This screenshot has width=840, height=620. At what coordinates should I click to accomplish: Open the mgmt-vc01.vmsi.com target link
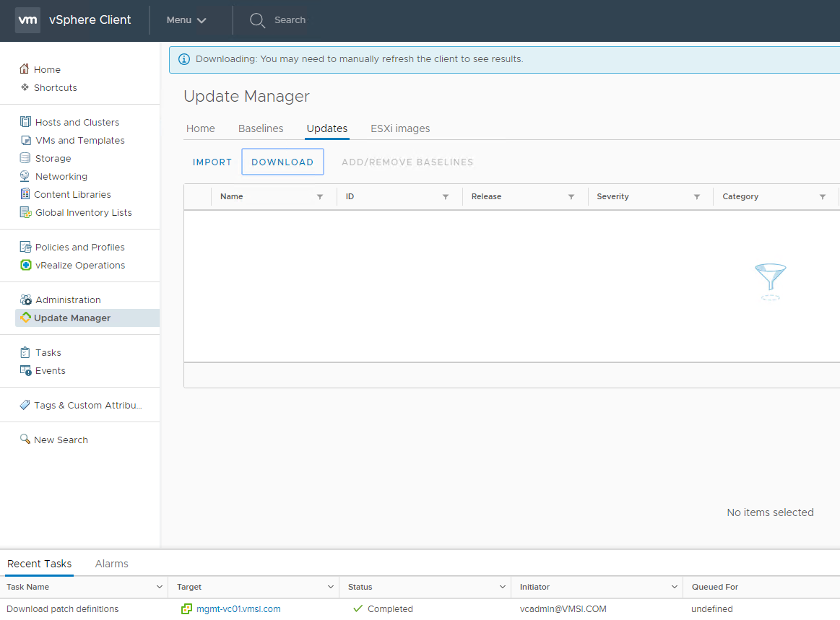pyautogui.click(x=238, y=608)
